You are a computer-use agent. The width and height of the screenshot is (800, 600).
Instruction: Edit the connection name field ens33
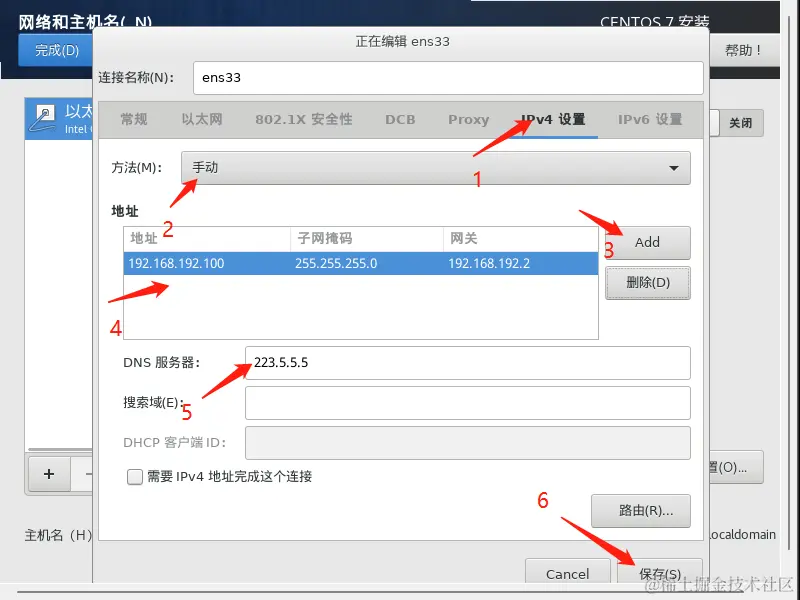pyautogui.click(x=448, y=78)
